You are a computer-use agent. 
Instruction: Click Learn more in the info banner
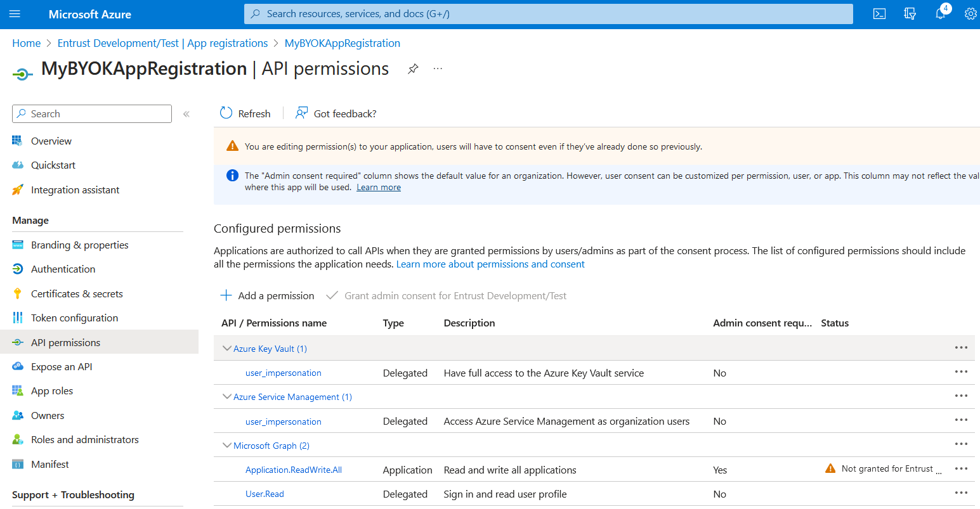[x=379, y=187]
